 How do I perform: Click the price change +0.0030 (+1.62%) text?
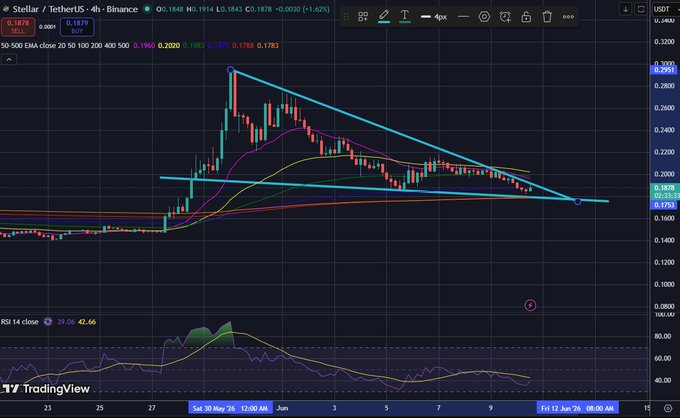302,9
